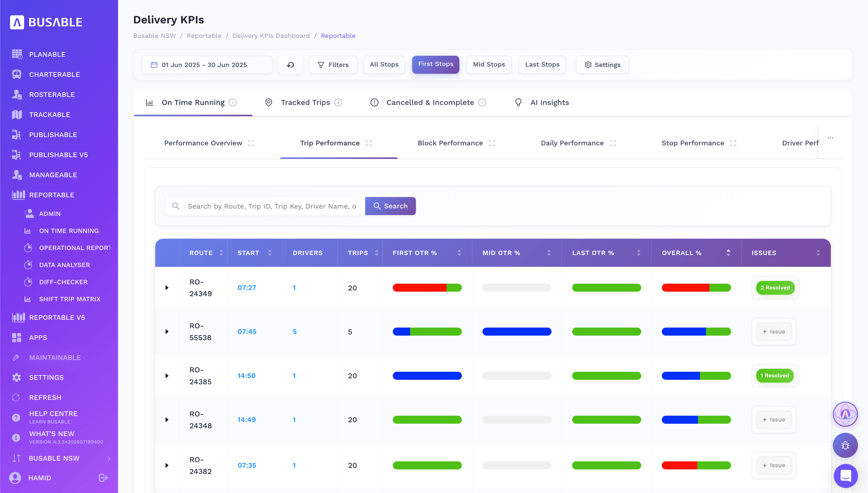Click the logout icon next to HAMID
Screen dimensions: 868x493
pos(103,478)
